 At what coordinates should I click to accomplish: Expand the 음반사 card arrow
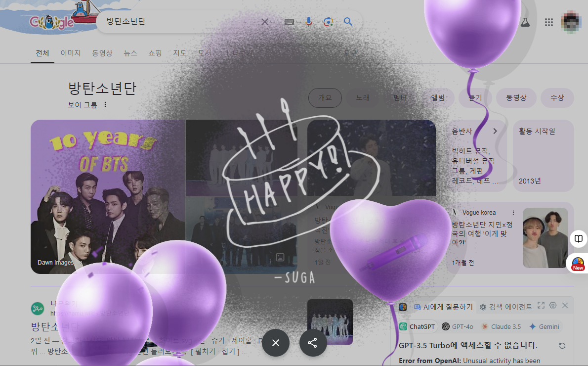(x=495, y=131)
